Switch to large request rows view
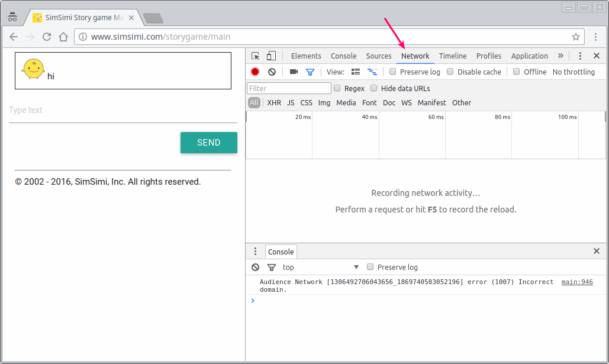609x364 pixels. point(355,72)
